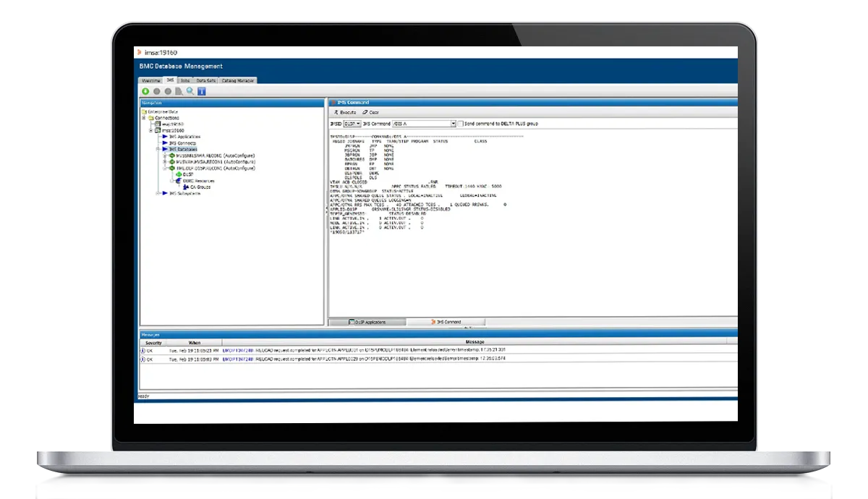
Task: Collapse the DBRC Resources node
Action: 171,181
